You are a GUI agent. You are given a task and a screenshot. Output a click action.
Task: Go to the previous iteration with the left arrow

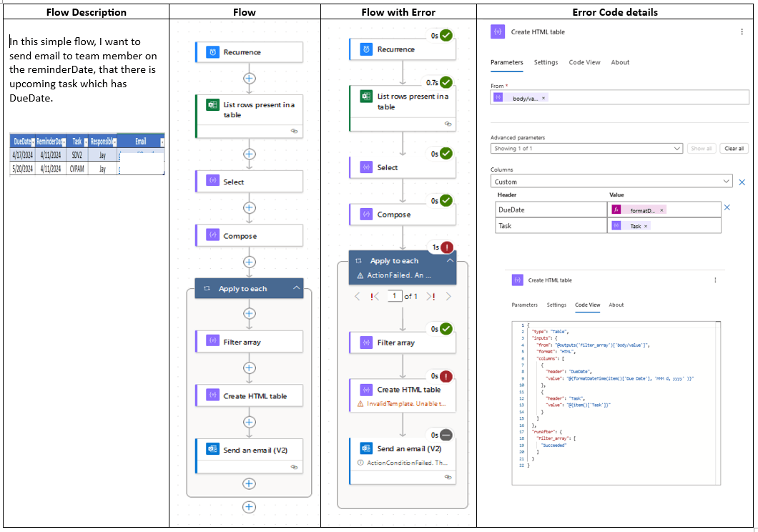[x=358, y=296]
